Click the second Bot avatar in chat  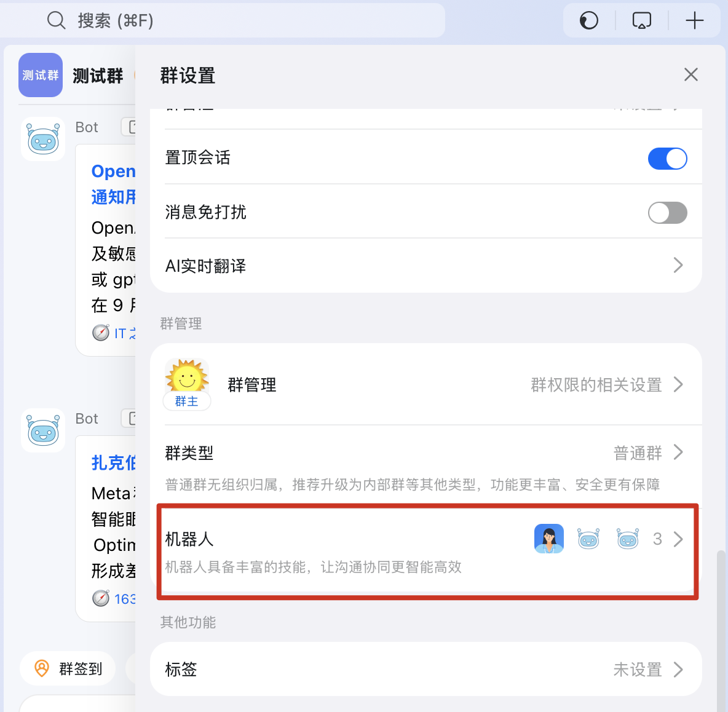coord(43,430)
